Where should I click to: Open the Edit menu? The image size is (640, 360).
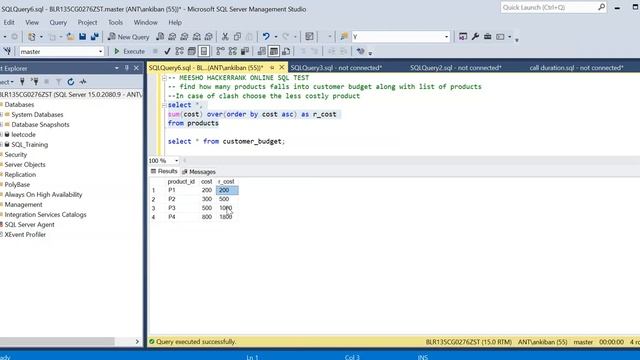click(x=9, y=22)
